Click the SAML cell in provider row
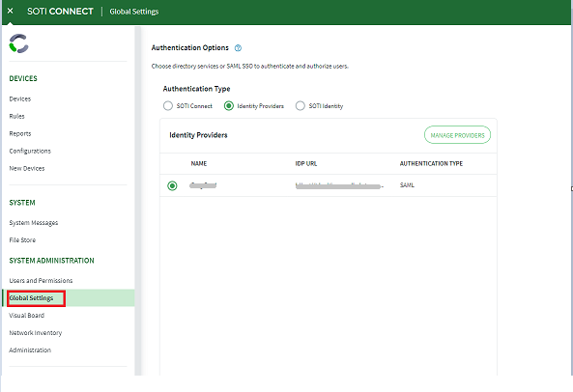This screenshot has height=392, width=573. point(407,185)
